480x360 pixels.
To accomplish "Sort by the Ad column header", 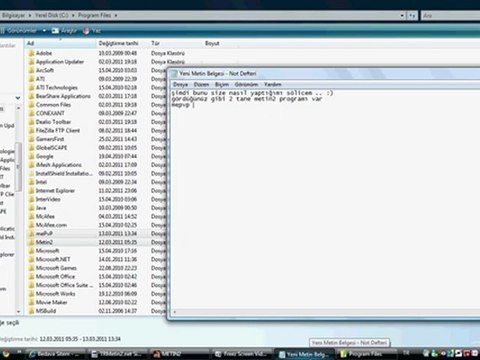I will pos(60,43).
